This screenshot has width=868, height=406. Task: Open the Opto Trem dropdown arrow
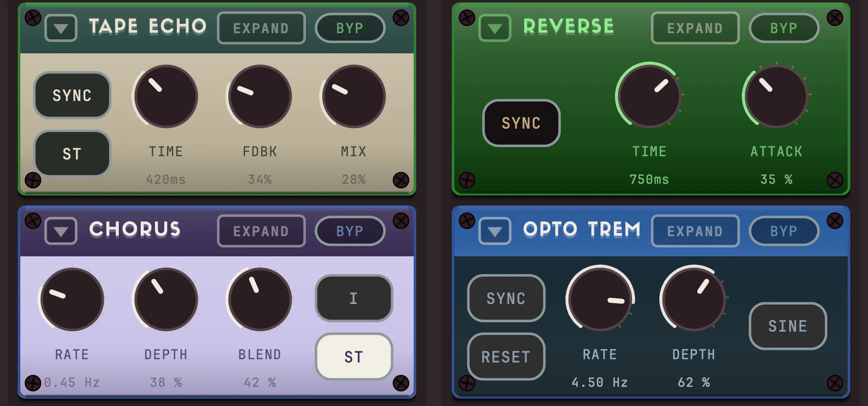(495, 231)
